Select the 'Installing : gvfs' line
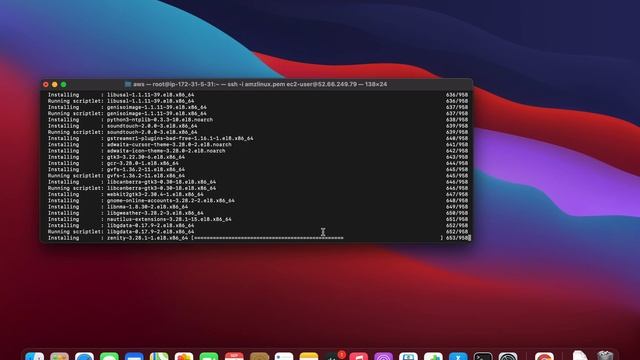The image size is (640, 360). tap(258, 169)
